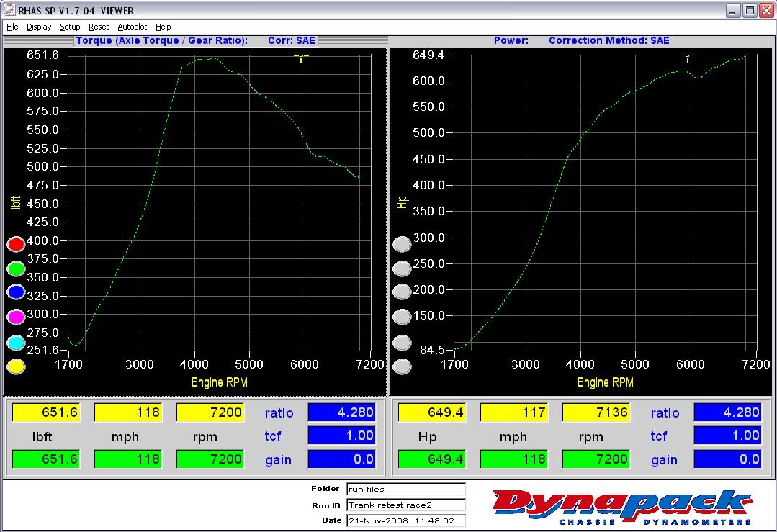Click the gray run button beside 84.5 Hp

coord(402,343)
